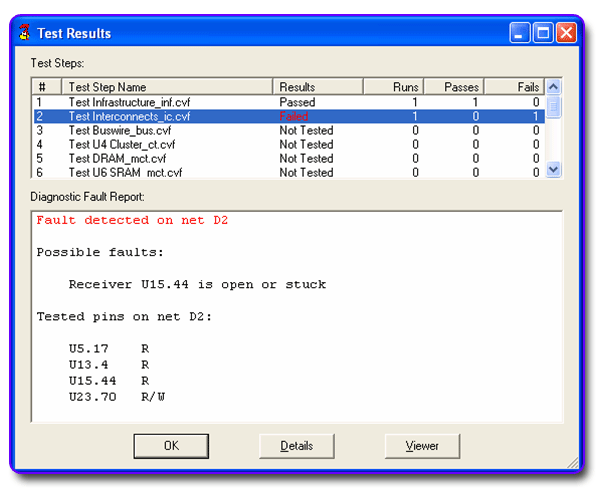This screenshot has height=490, width=598.
Task: Click the test steps scrollbar thumb
Action: click(x=553, y=107)
